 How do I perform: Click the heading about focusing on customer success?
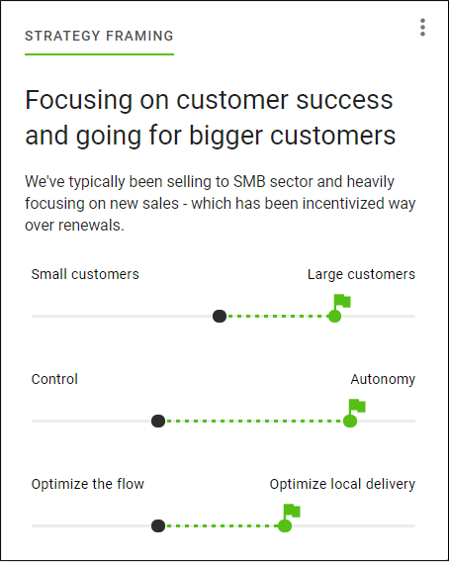point(210,118)
